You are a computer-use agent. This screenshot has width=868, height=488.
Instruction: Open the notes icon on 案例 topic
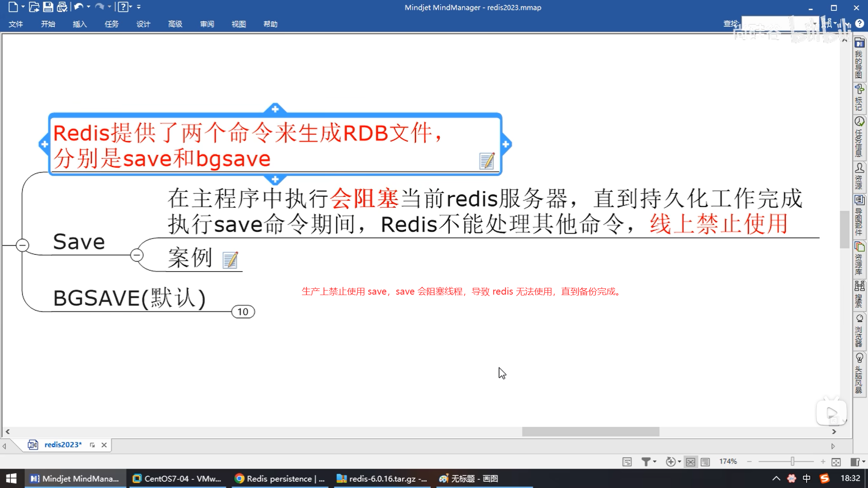coord(230,260)
